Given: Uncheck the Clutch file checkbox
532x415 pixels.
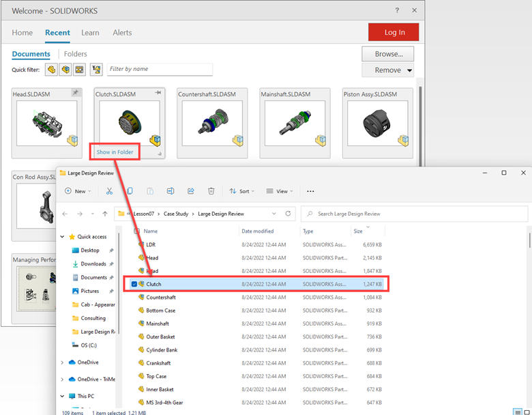Looking at the screenshot, I should tap(134, 284).
